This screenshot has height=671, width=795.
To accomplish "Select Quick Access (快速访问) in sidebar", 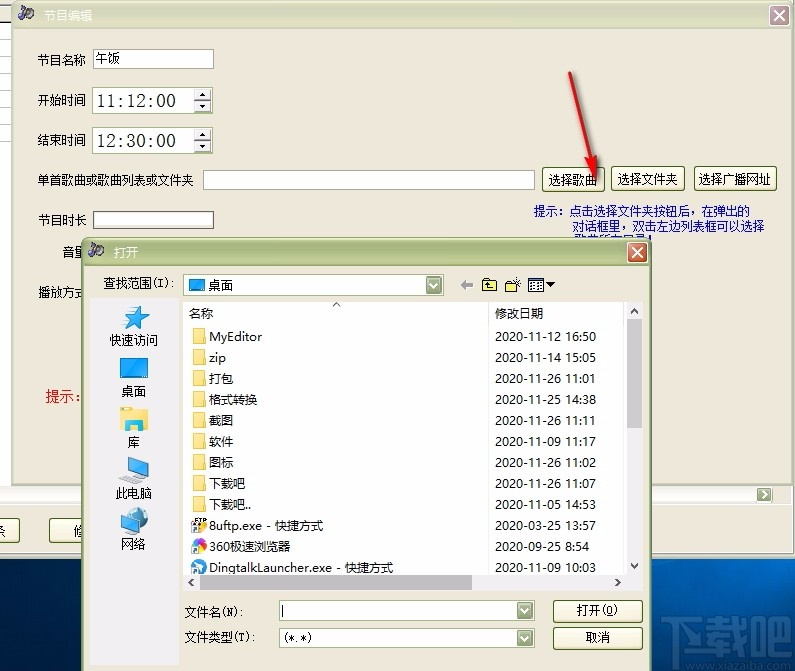I will click(x=134, y=326).
